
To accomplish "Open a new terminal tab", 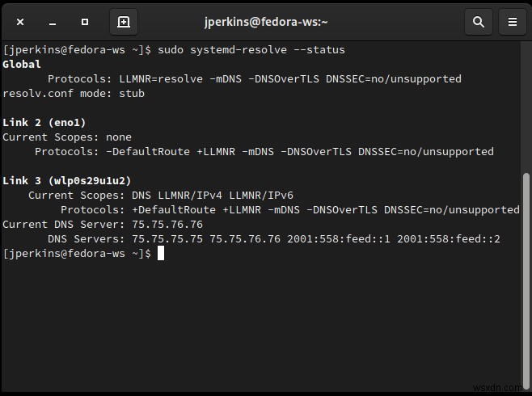I will [x=124, y=22].
